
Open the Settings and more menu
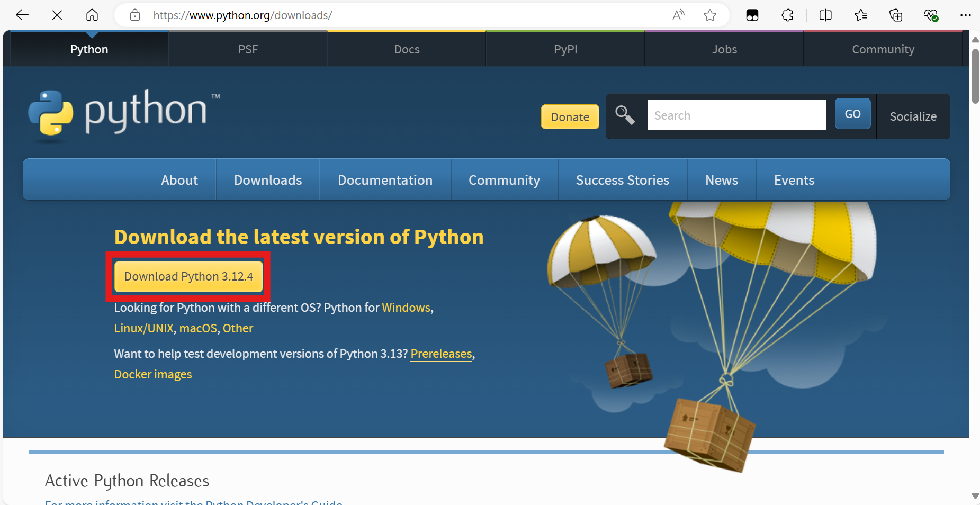pyautogui.click(x=966, y=15)
